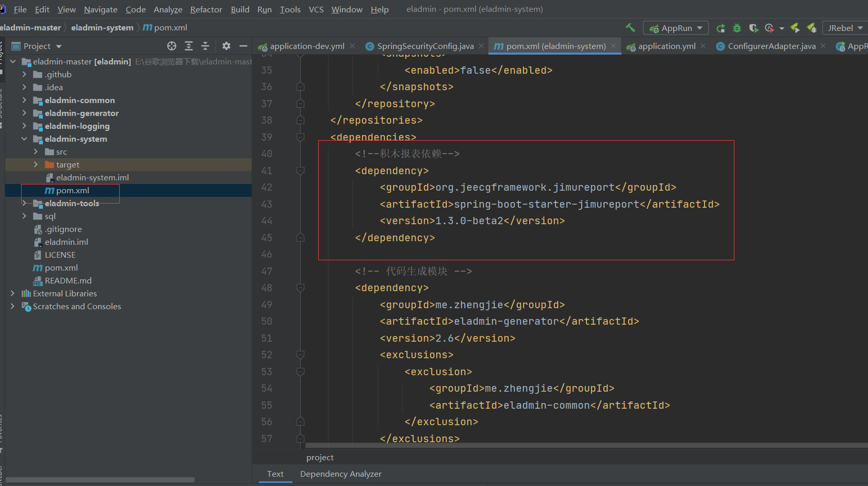
Task: Collapse the eladmin-master root node
Action: coord(13,61)
